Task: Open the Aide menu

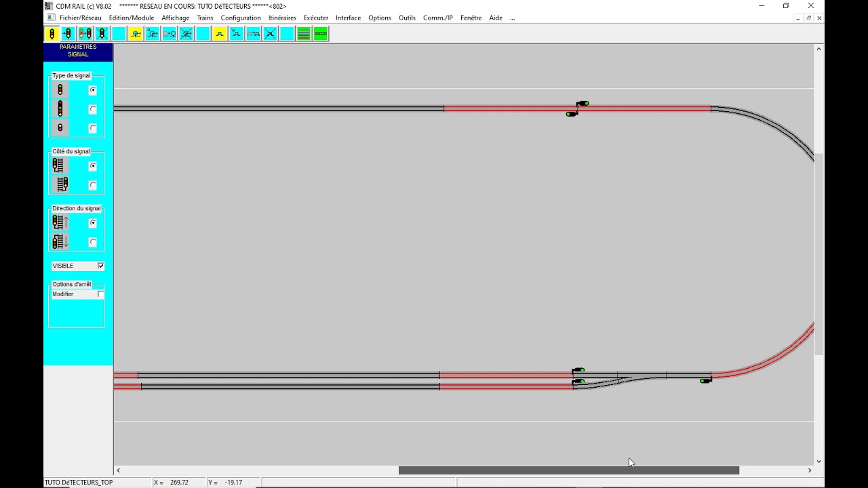Action: pyautogui.click(x=496, y=18)
